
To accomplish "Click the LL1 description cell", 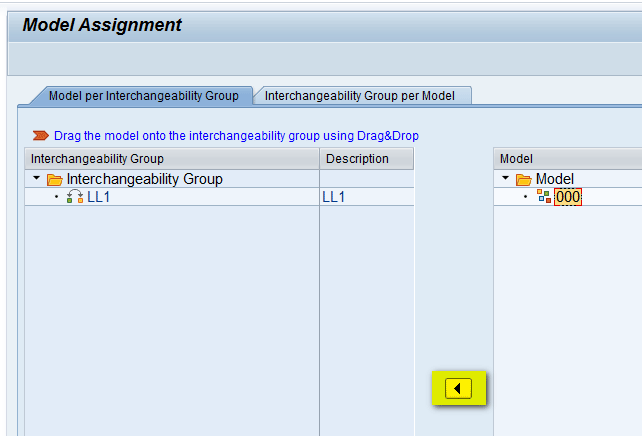I will 333,197.
